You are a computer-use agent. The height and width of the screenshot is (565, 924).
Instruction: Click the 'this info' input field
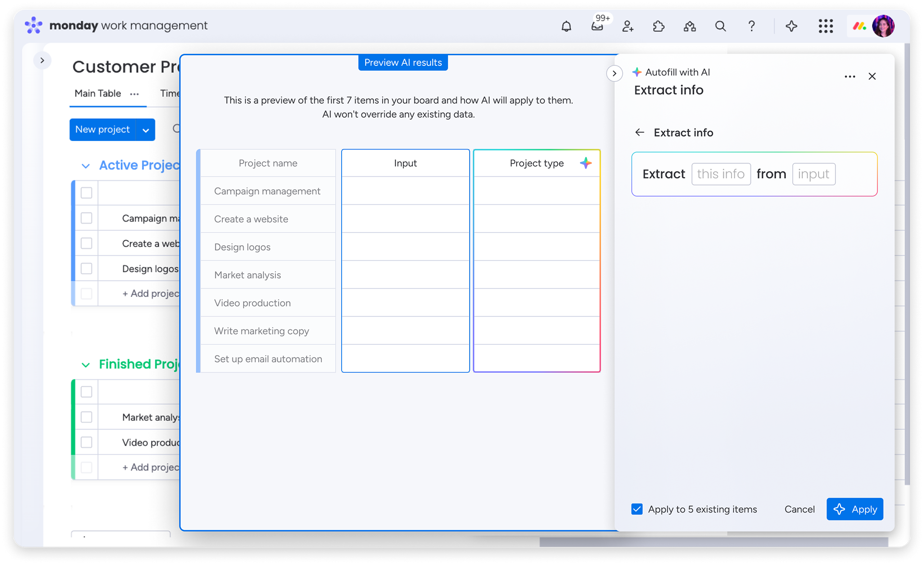click(x=721, y=174)
